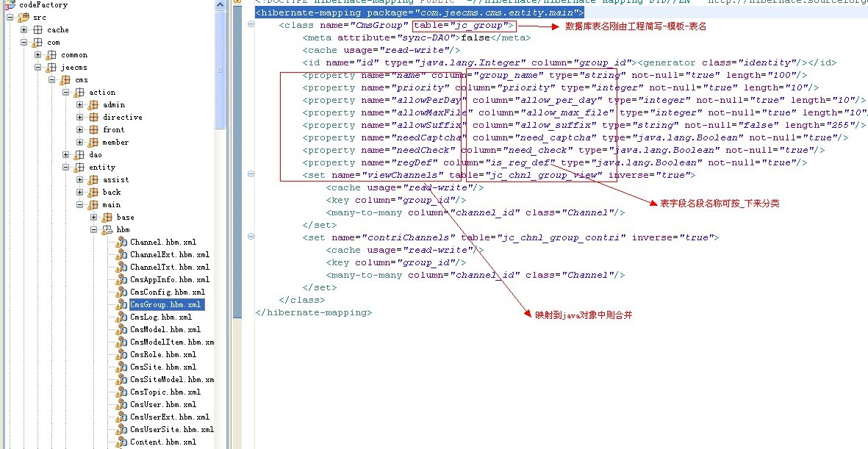Viewport: 868px width, 449px height.
Task: Click the meta attribute sync-DAO line
Action: pyautogui.click(x=416, y=37)
